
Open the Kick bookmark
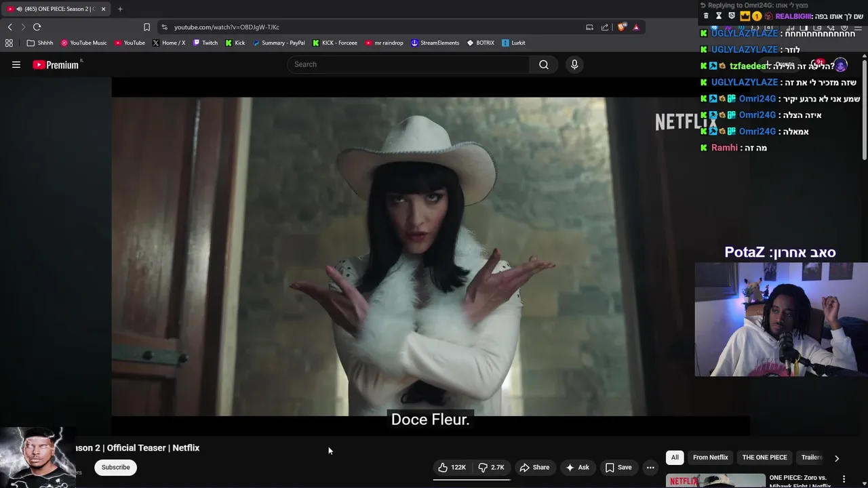click(x=235, y=43)
